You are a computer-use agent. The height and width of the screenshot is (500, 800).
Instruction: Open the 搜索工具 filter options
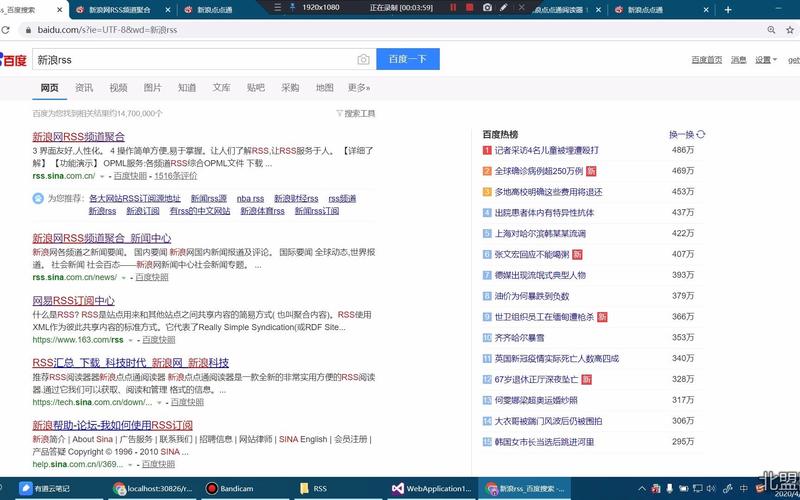[x=356, y=113]
